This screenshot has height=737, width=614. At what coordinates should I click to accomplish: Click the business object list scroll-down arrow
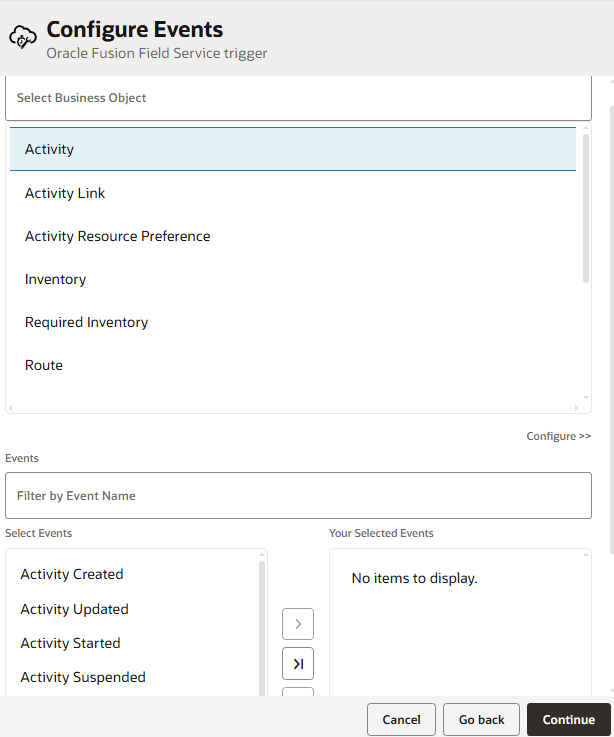pos(586,398)
